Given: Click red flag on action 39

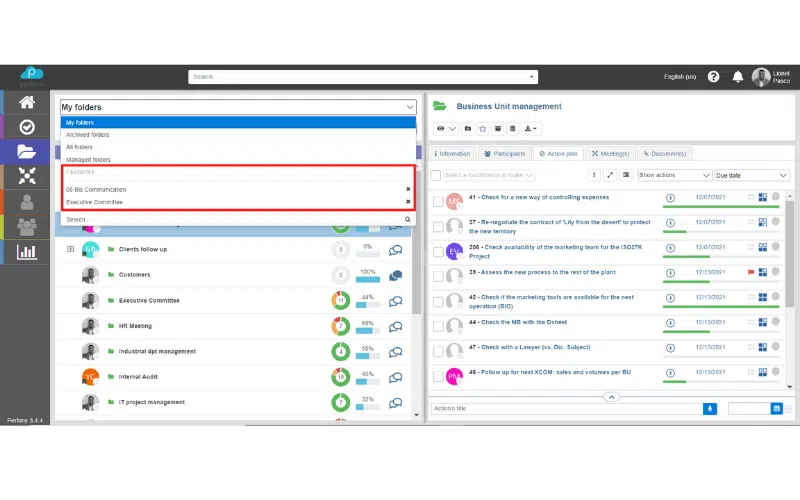Looking at the screenshot, I should (x=750, y=272).
